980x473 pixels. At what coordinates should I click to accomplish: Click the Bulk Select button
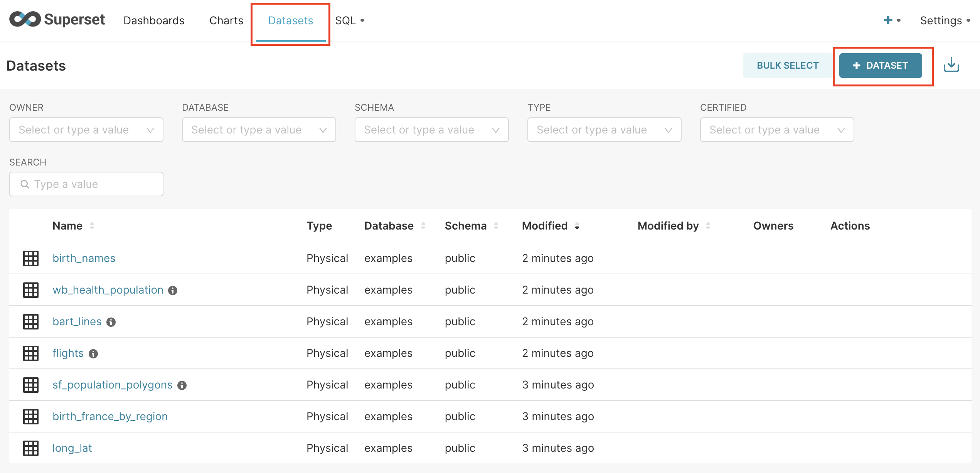click(788, 65)
